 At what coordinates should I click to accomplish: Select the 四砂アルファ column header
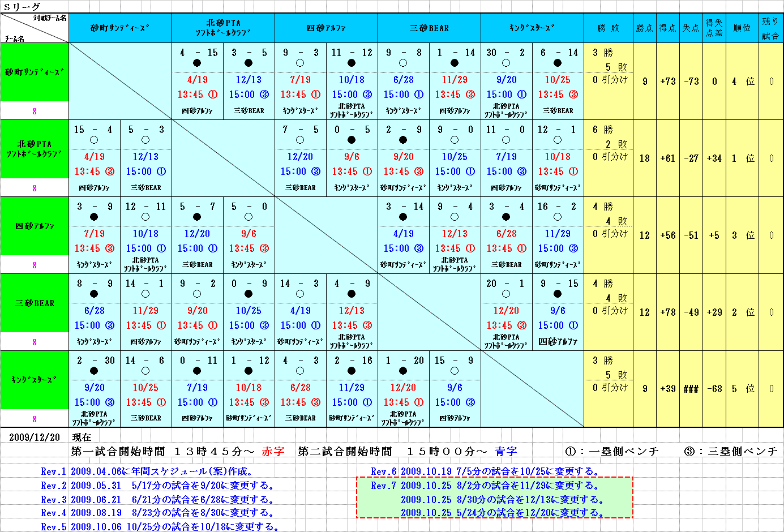coord(326,28)
